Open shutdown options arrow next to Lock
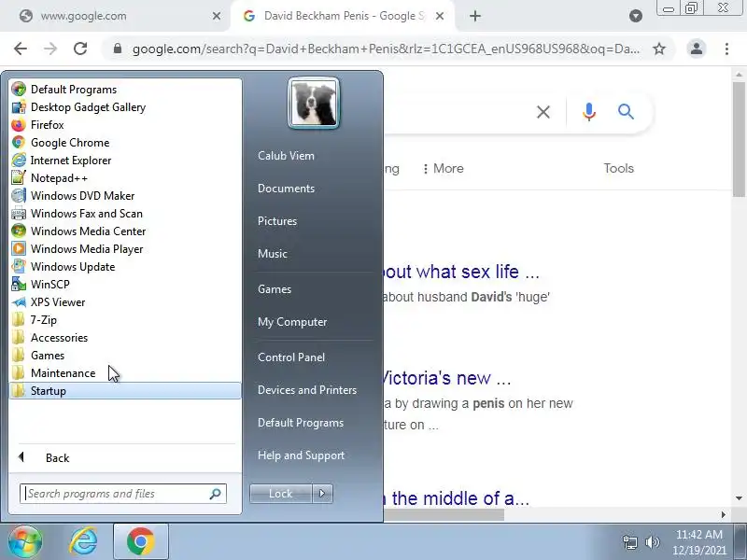This screenshot has width=747, height=560. [322, 494]
